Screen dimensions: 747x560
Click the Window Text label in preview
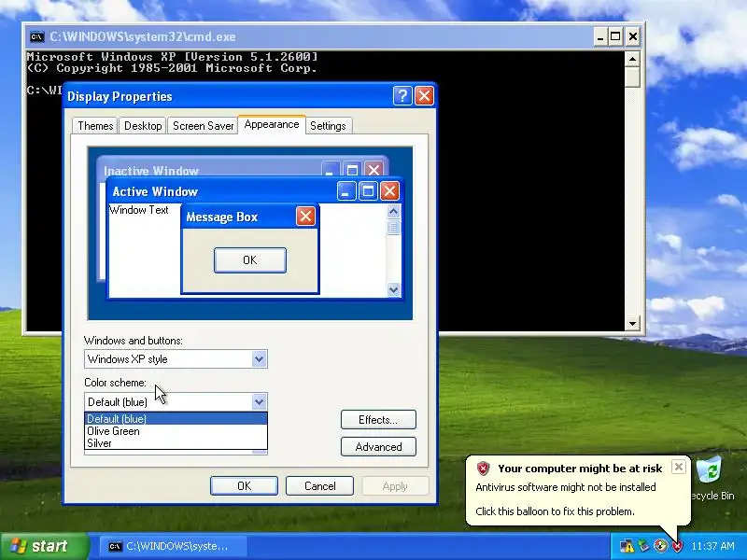pos(138,210)
